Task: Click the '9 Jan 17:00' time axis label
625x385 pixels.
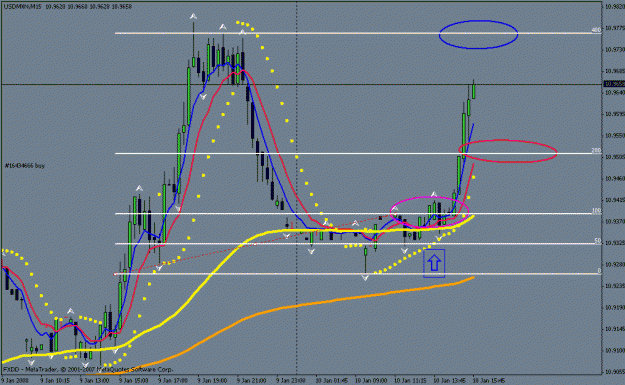Action: [173, 381]
